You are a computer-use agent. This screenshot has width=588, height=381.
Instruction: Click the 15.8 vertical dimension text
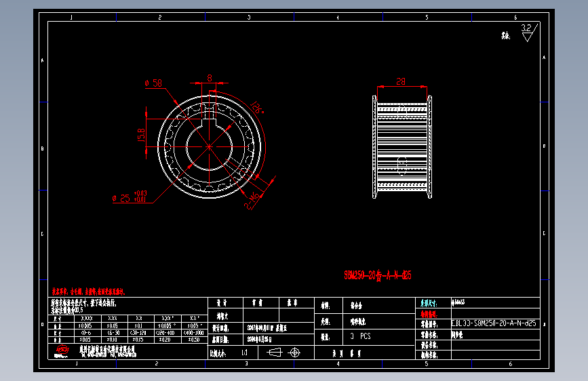[141, 135]
